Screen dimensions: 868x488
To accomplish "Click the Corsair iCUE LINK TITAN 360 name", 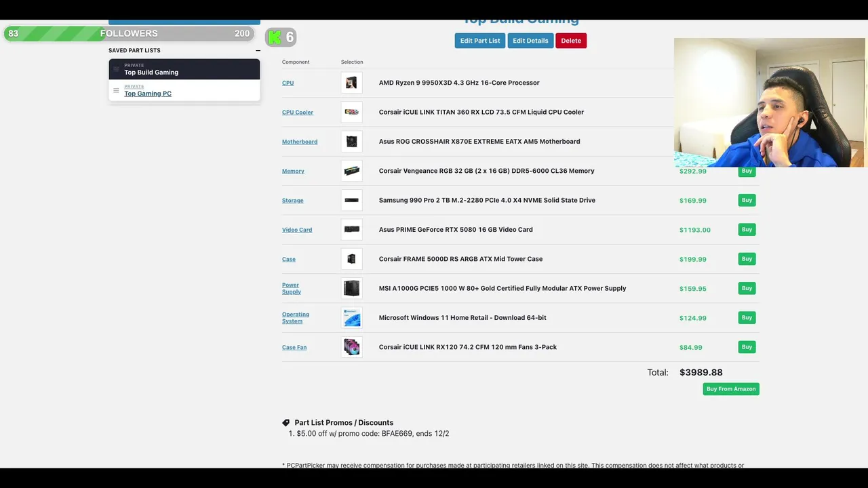I will tap(481, 112).
